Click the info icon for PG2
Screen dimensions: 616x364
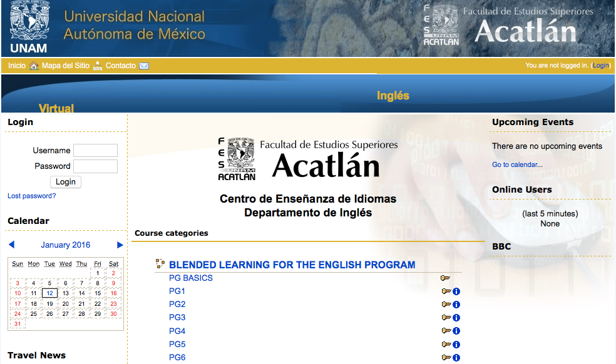(456, 305)
